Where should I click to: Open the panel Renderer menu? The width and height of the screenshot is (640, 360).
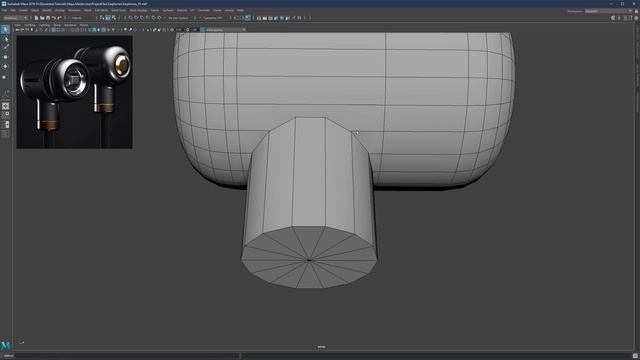(x=70, y=25)
